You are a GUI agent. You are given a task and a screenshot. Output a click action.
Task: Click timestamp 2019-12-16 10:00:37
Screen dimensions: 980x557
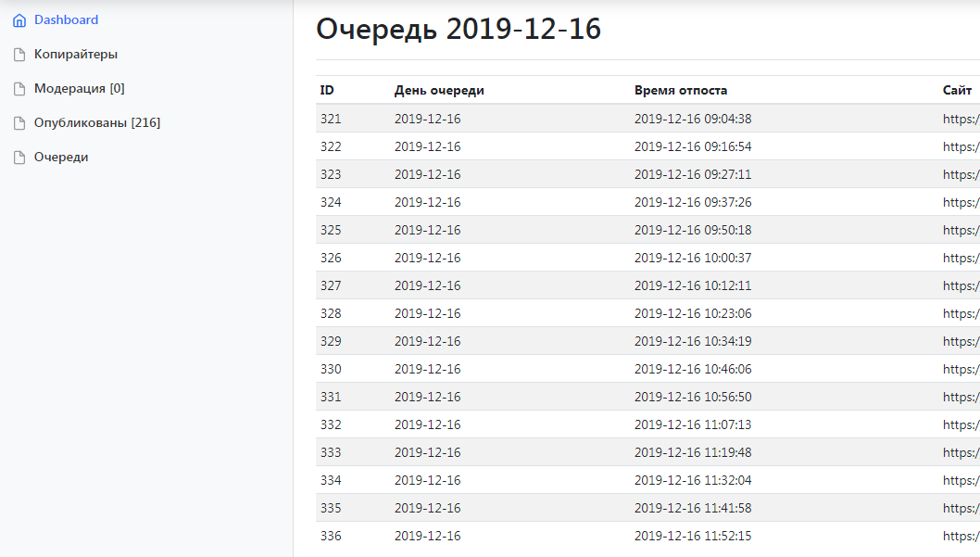click(693, 258)
